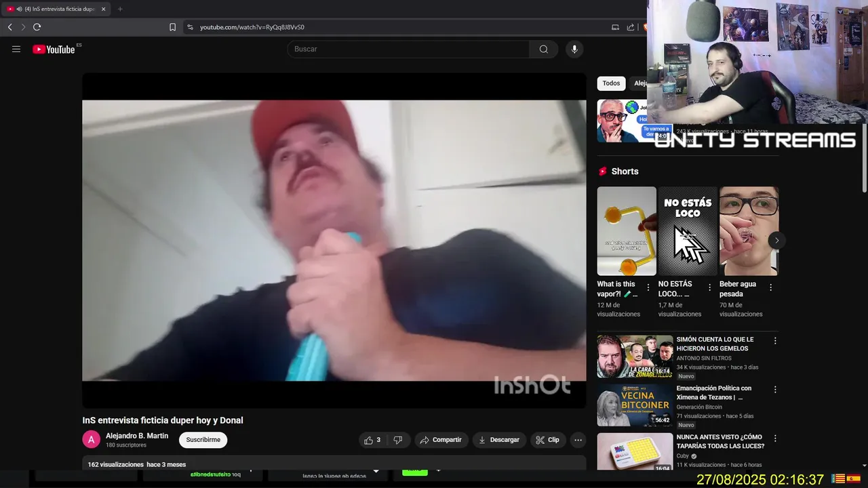Click the Shorts section heading
This screenshot has height=488, width=868.
(x=625, y=171)
